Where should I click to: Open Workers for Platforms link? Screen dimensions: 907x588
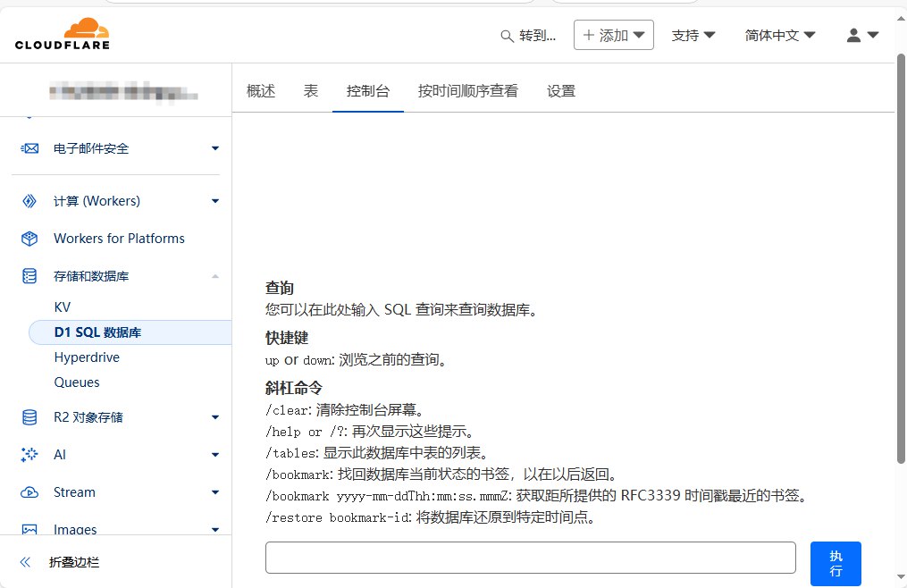(x=119, y=239)
